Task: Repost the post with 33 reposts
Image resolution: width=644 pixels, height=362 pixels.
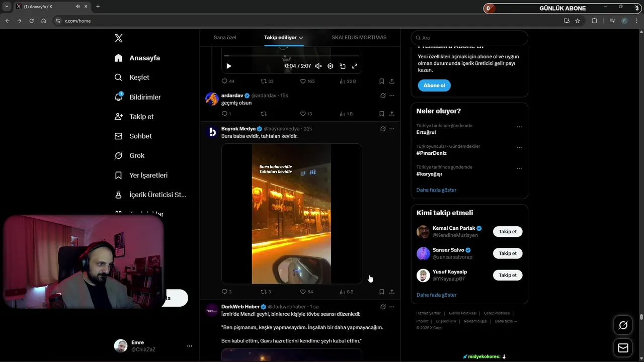Action: pos(267,81)
